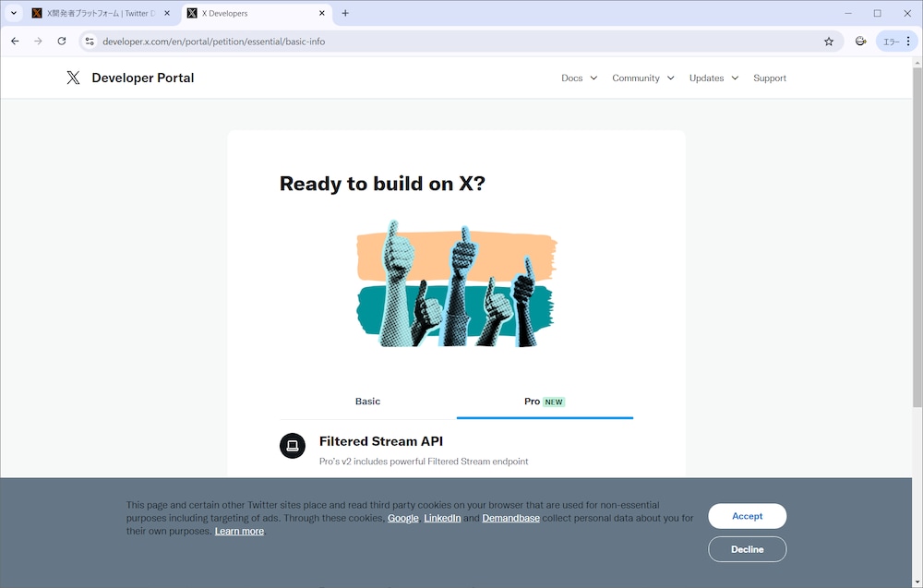Go back with the browser back arrow

16,42
